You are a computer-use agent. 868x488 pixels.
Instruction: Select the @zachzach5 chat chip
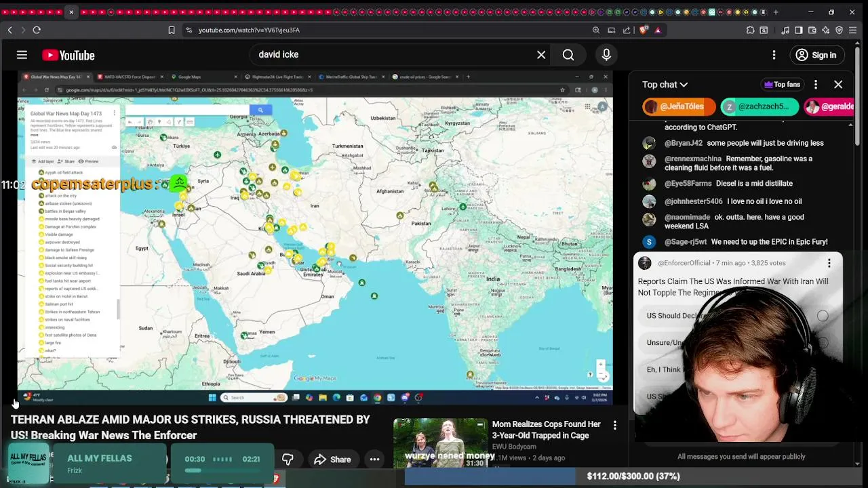click(x=759, y=106)
